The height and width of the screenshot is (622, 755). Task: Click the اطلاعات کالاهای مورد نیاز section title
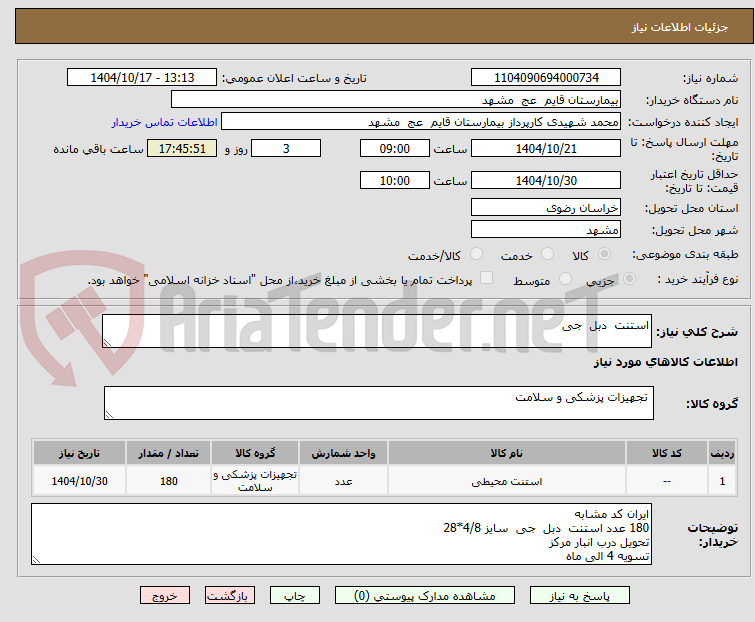[x=665, y=362]
